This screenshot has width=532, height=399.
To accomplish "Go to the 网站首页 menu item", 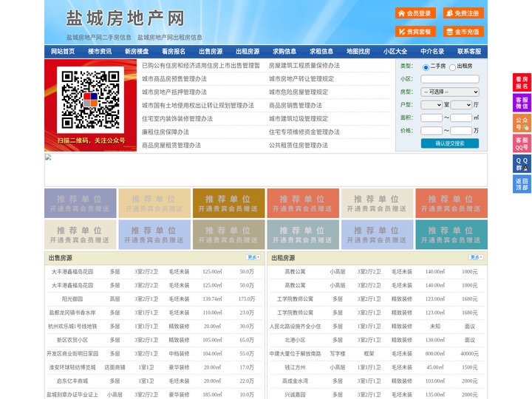I will pyautogui.click(x=63, y=52).
